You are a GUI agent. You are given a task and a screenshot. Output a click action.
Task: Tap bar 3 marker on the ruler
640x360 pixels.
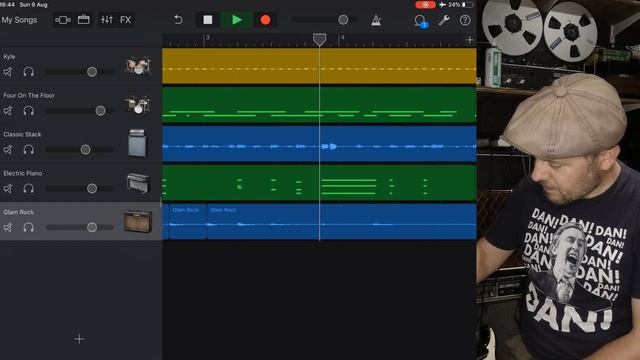[207, 38]
